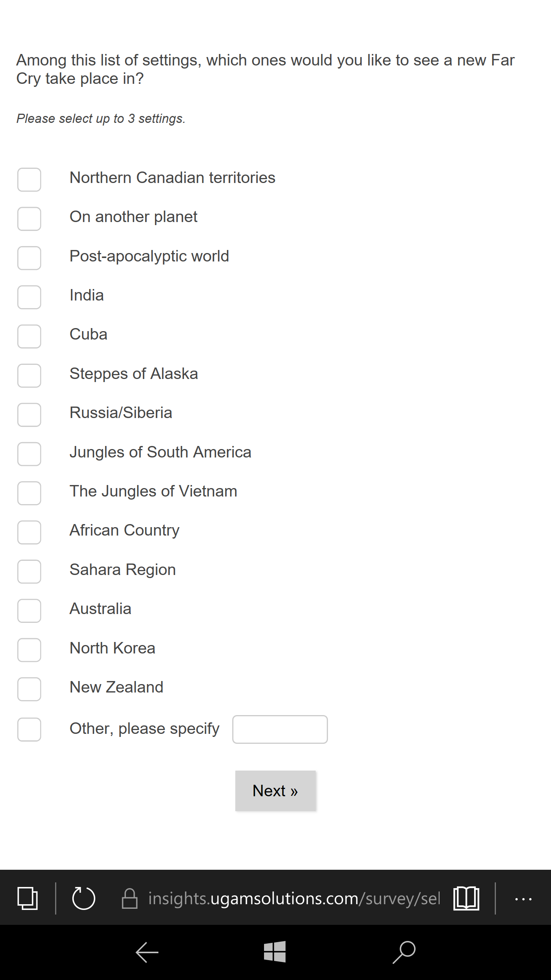551x980 pixels.
Task: Reload the survey page
Action: click(83, 898)
